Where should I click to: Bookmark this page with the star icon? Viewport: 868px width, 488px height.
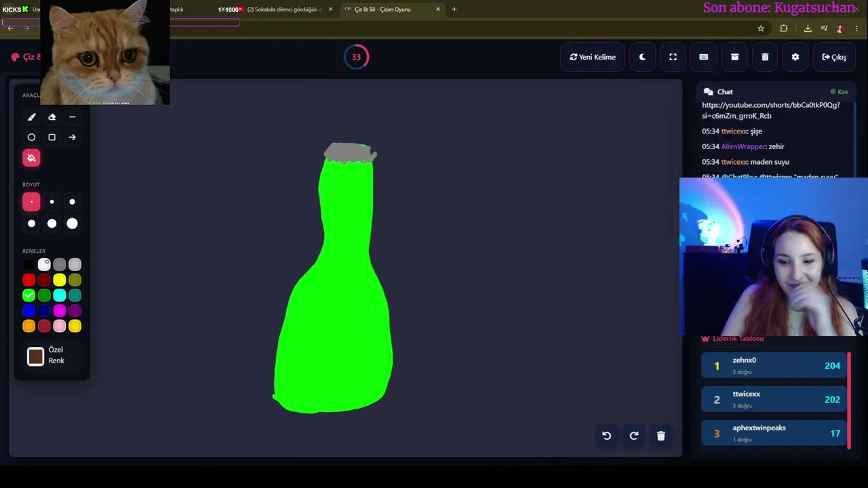click(x=761, y=28)
